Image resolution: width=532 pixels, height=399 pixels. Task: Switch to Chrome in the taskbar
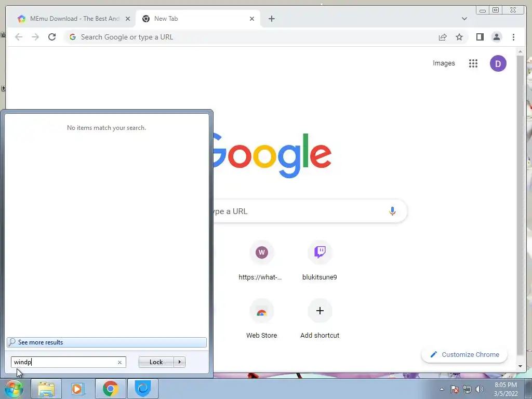coord(111,389)
